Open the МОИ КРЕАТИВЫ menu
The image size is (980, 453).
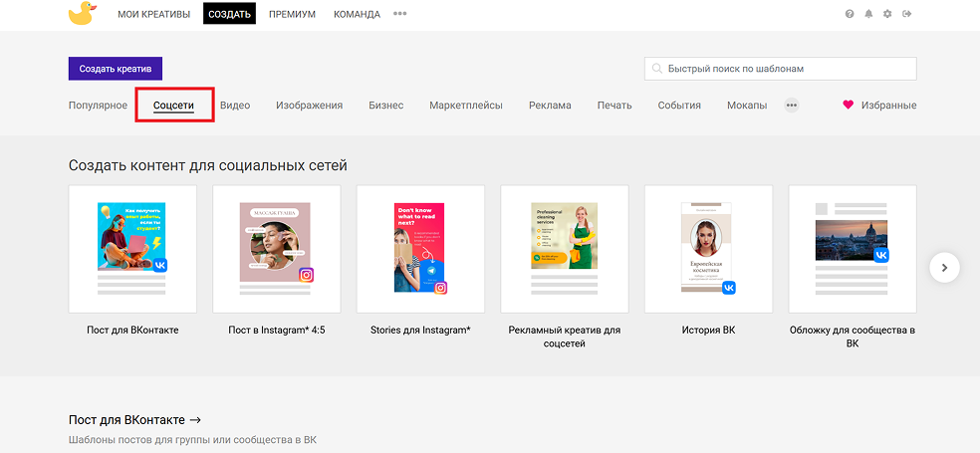153,14
